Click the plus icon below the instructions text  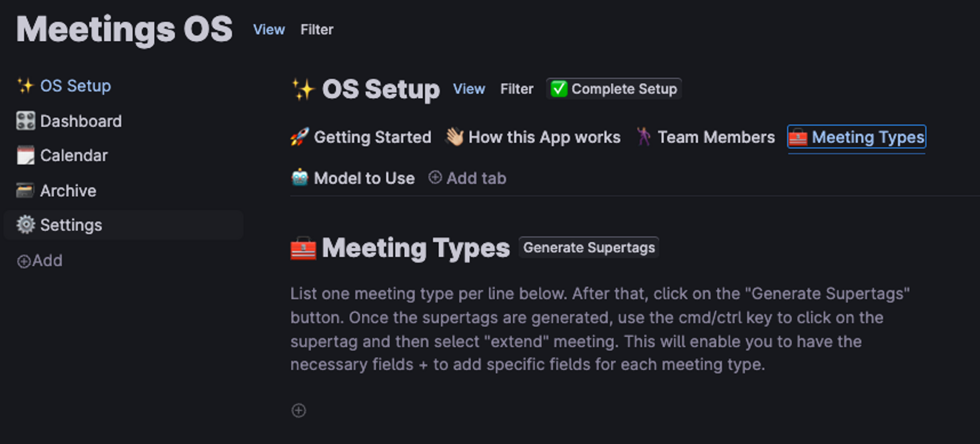pos(299,410)
